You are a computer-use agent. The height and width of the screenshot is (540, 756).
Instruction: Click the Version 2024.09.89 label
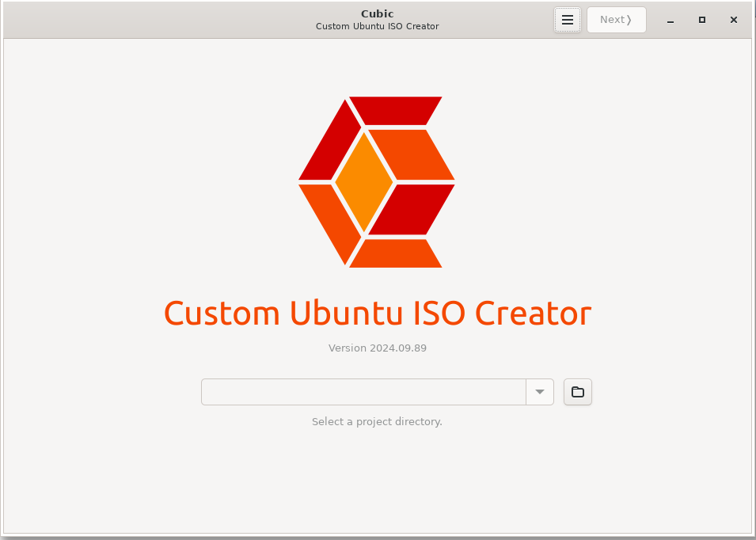pyautogui.click(x=378, y=348)
